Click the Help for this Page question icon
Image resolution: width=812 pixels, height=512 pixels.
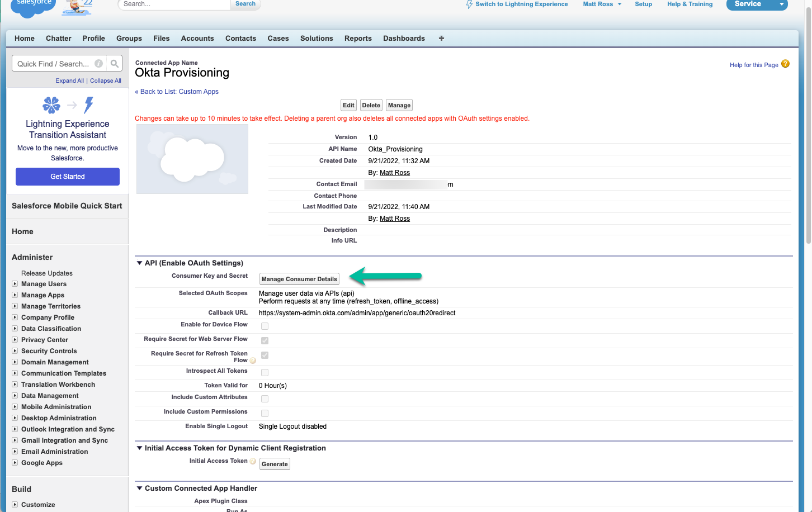pos(785,64)
